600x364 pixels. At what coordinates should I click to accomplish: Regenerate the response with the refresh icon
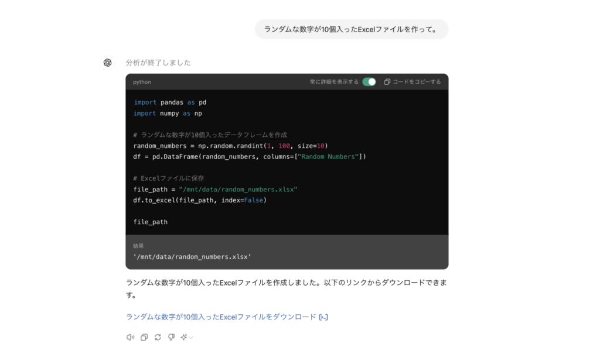point(157,337)
